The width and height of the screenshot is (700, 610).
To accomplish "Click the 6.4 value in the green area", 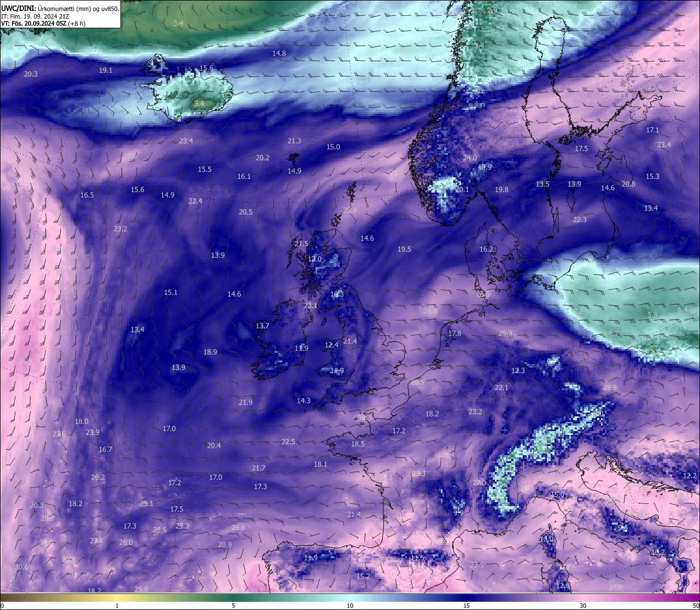I will click(x=682, y=310).
